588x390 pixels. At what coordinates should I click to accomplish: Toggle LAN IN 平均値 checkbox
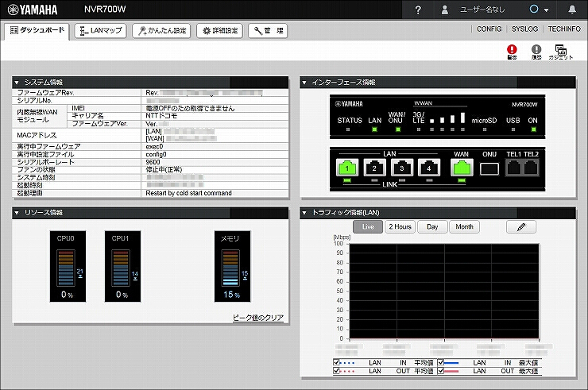click(x=336, y=363)
